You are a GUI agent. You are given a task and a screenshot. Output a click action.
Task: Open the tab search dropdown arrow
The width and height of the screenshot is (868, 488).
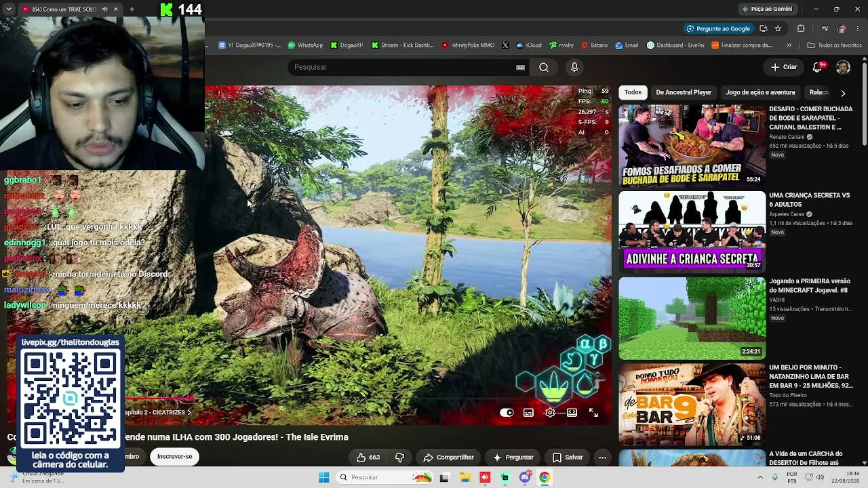point(9,9)
